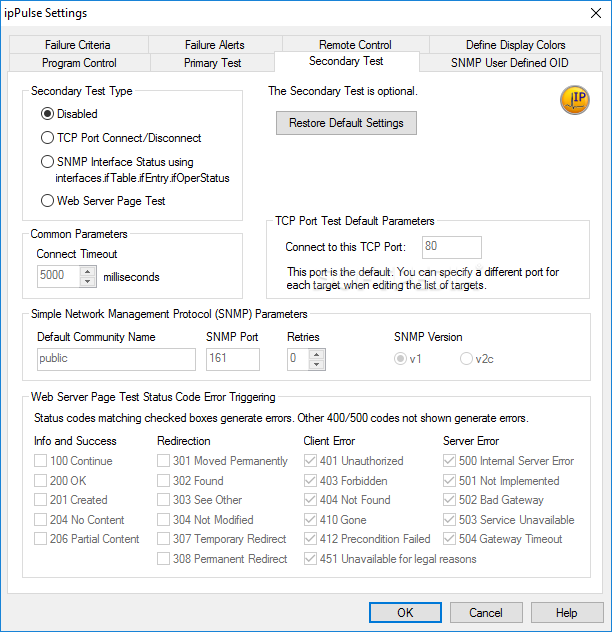Open the Failure Alerts tab

pyautogui.click(x=215, y=44)
